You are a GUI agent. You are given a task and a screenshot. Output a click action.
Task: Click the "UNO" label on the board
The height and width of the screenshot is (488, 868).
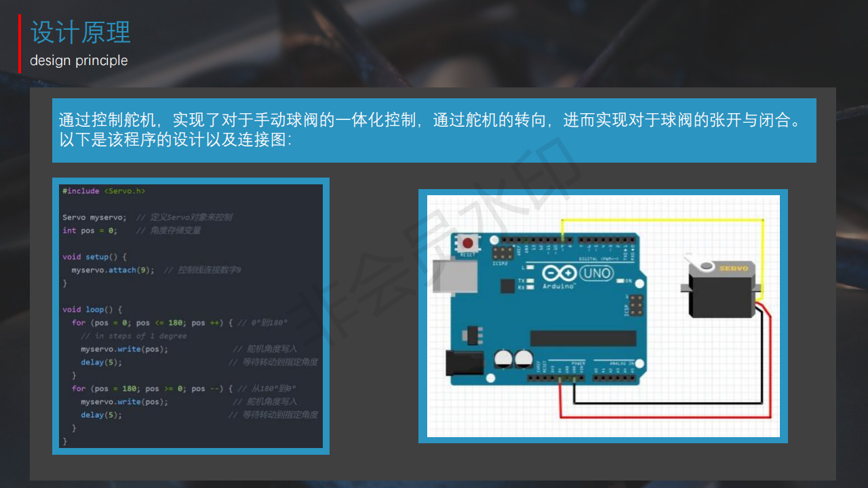pyautogui.click(x=596, y=273)
